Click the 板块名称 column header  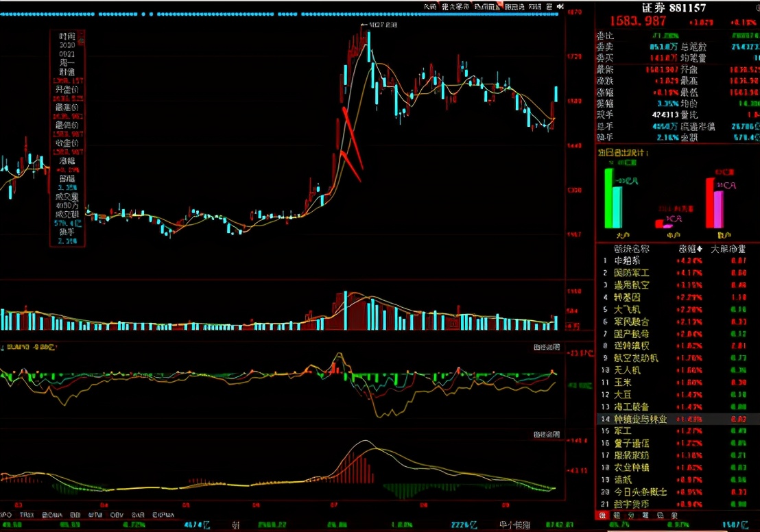click(x=632, y=249)
